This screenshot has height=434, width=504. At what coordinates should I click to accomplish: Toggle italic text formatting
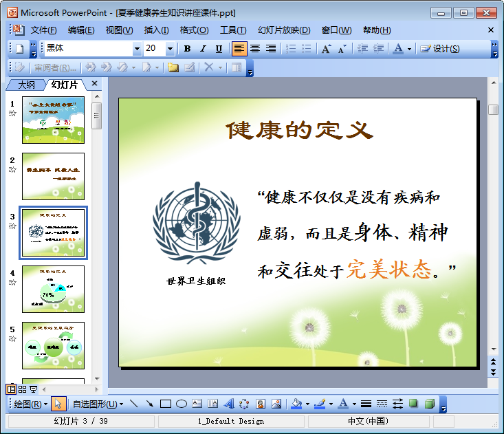(x=203, y=49)
